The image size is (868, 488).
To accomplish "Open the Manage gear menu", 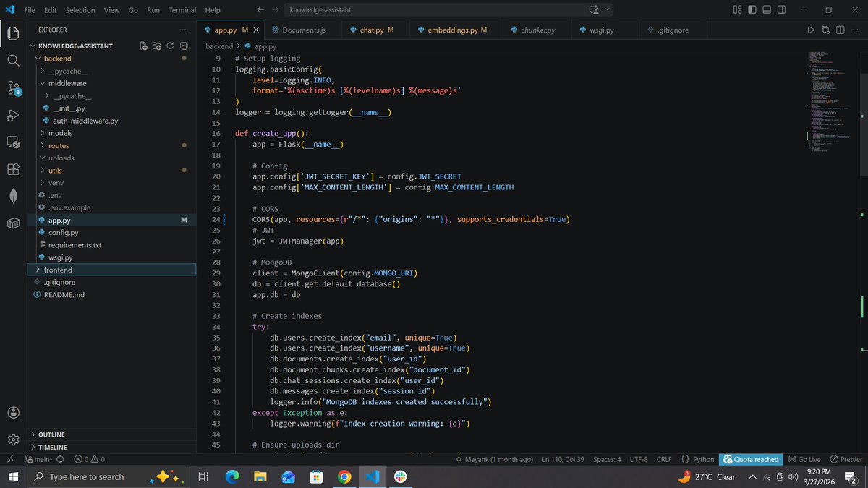I will tap(13, 440).
